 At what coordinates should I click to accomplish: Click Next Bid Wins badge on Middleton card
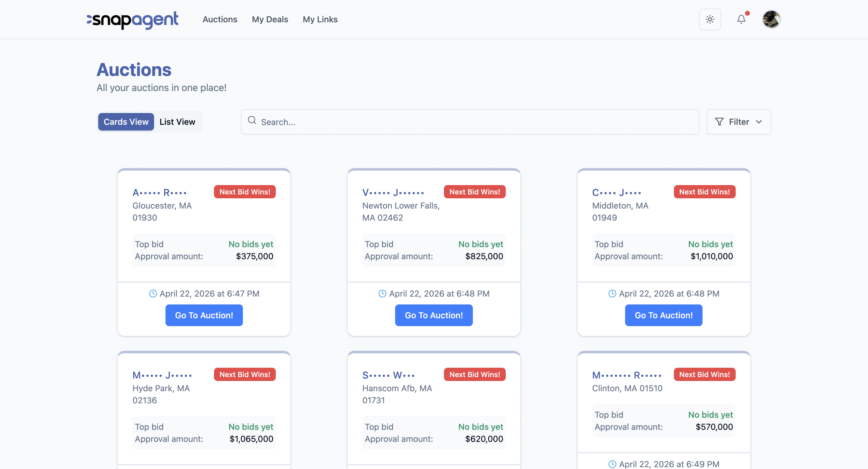(704, 192)
